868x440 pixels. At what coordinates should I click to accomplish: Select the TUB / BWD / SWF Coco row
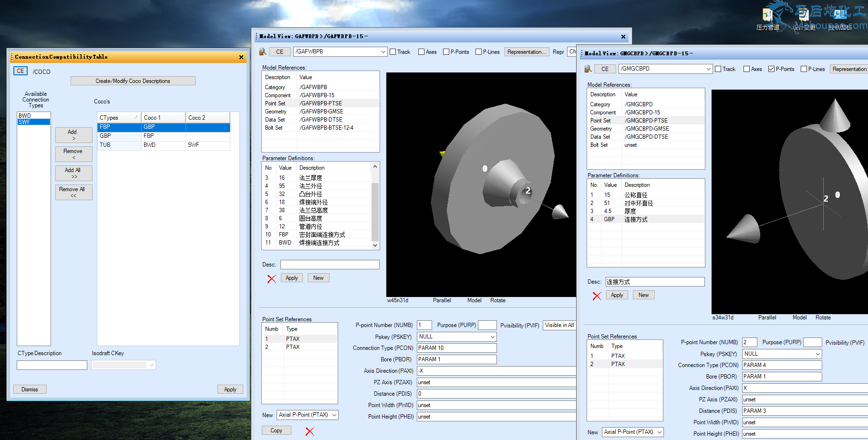(164, 145)
